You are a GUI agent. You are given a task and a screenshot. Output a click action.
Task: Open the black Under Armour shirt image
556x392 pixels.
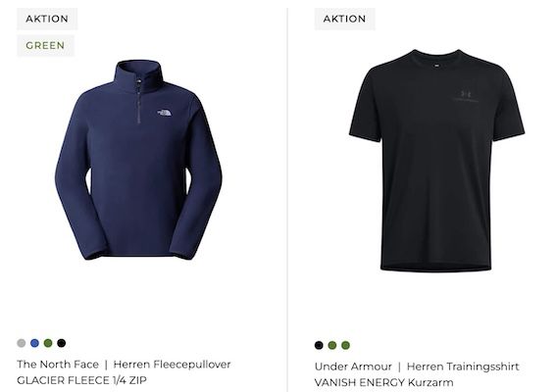437,161
